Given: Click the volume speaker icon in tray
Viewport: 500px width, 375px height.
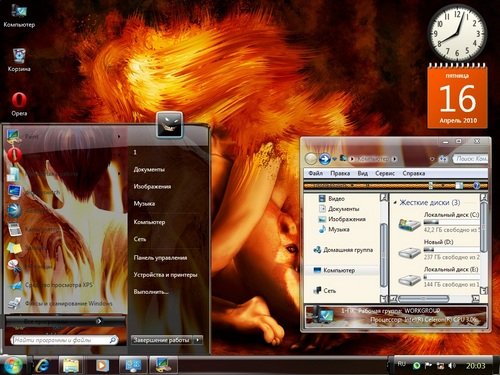Looking at the screenshot, I should click(x=451, y=366).
